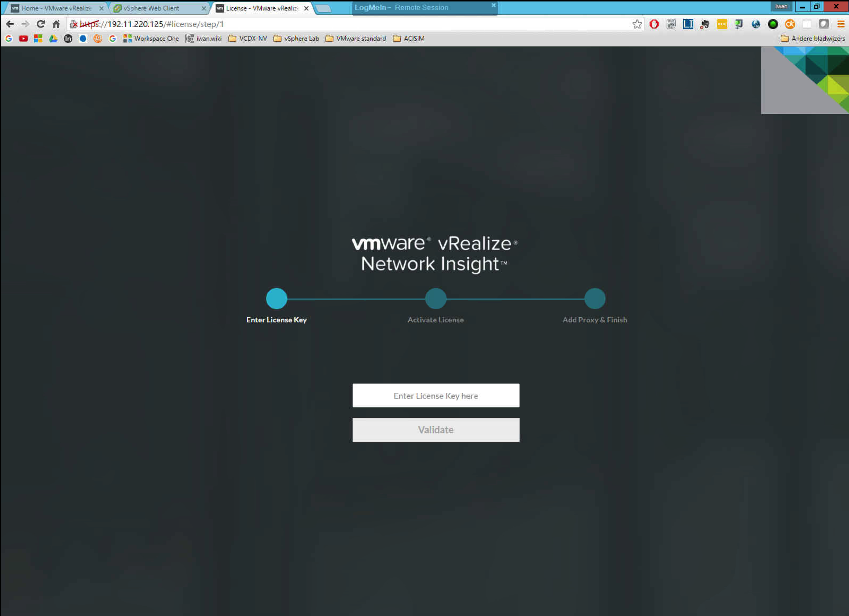Click the insecure https certificate warning icon

point(74,24)
